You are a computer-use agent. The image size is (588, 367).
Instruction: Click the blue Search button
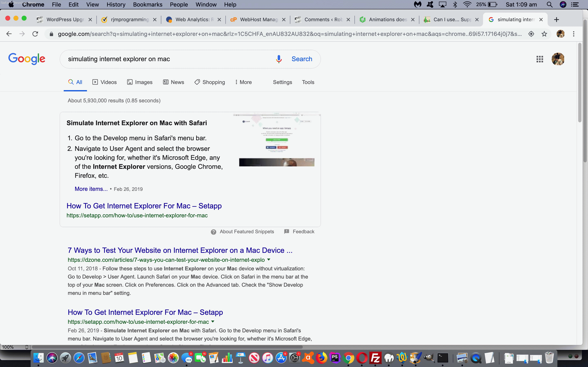tap(302, 59)
